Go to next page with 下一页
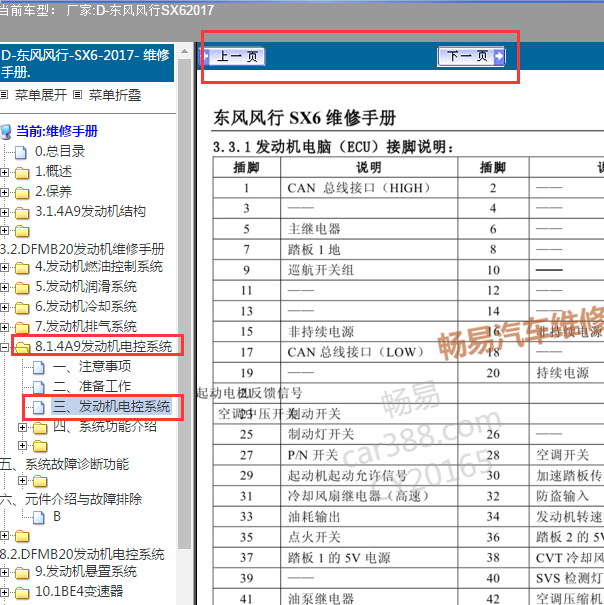Image resolution: width=604 pixels, height=605 pixels. pyautogui.click(x=471, y=57)
